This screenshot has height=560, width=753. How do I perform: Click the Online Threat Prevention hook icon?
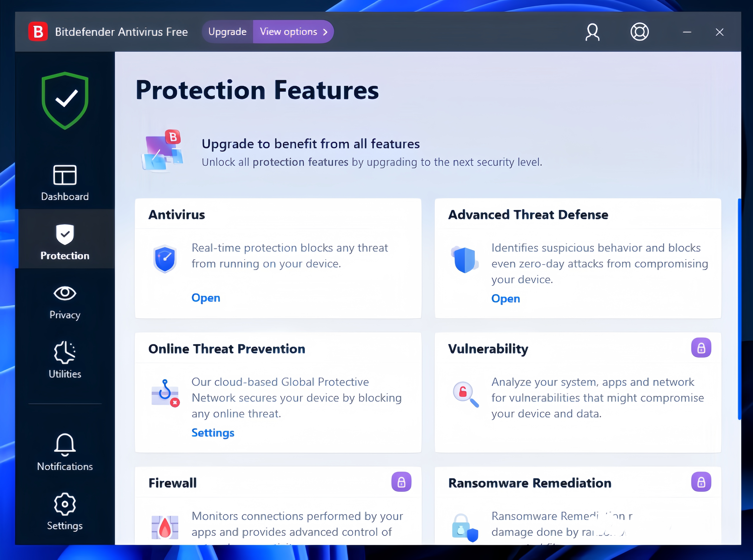[x=165, y=393]
